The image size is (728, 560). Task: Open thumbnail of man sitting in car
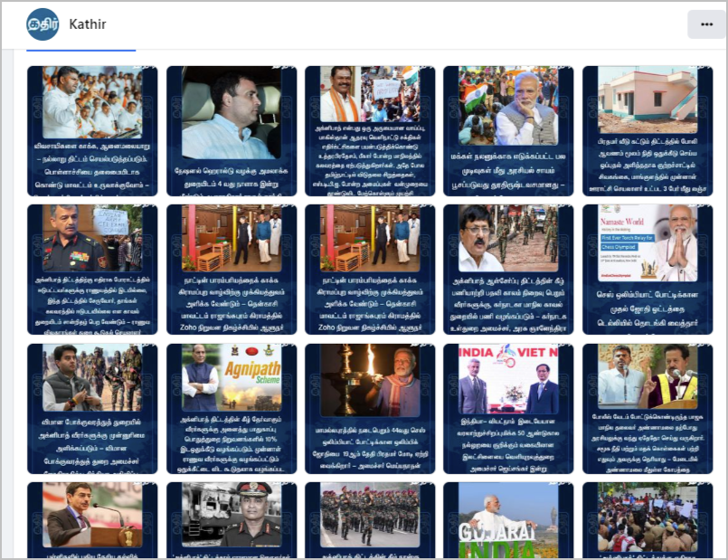232,131
